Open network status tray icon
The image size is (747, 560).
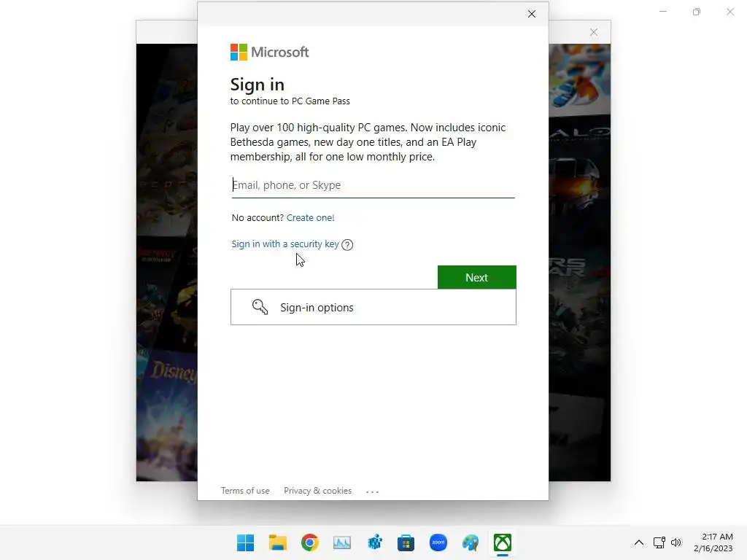[x=659, y=542]
